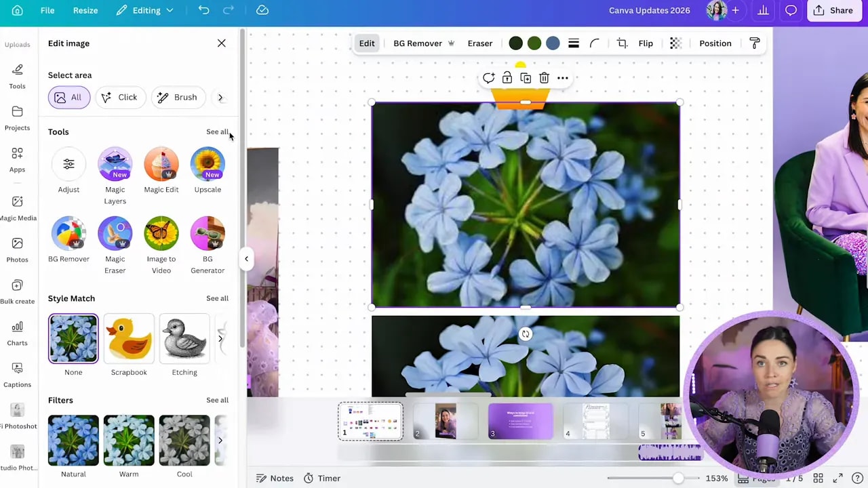The height and width of the screenshot is (488, 868).
Task: Open the Magic Edit tool
Action: click(161, 171)
